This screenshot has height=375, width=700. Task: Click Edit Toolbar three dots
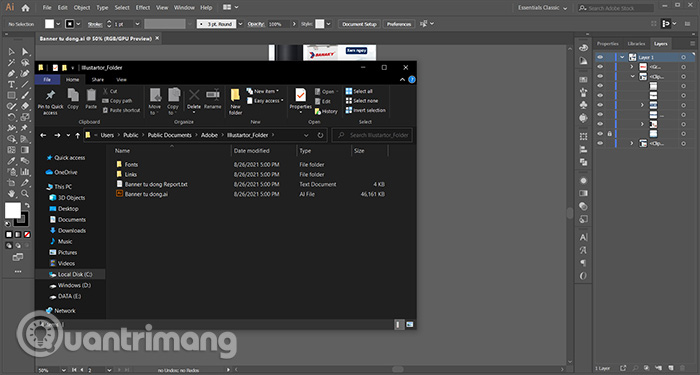[18, 271]
